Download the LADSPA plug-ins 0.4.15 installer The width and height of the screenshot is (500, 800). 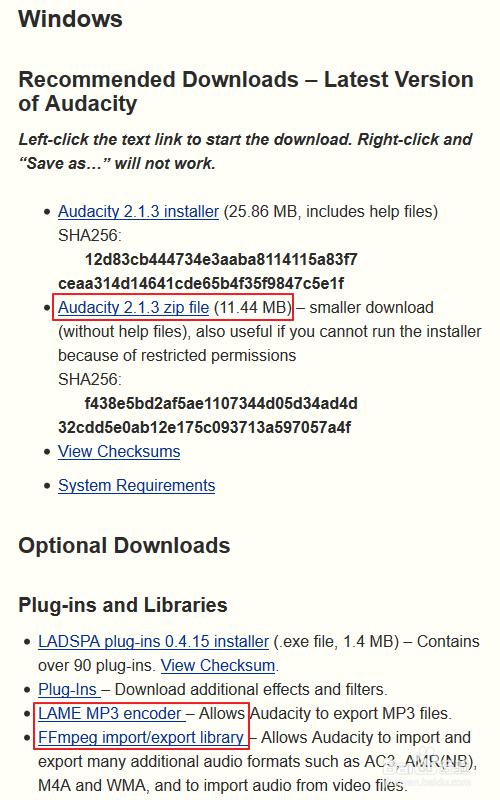click(153, 641)
